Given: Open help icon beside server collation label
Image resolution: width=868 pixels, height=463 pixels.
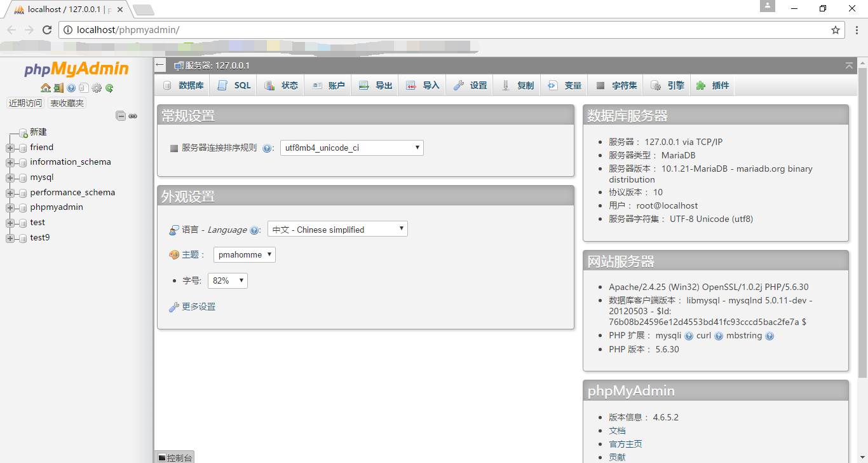Looking at the screenshot, I should pos(268,148).
